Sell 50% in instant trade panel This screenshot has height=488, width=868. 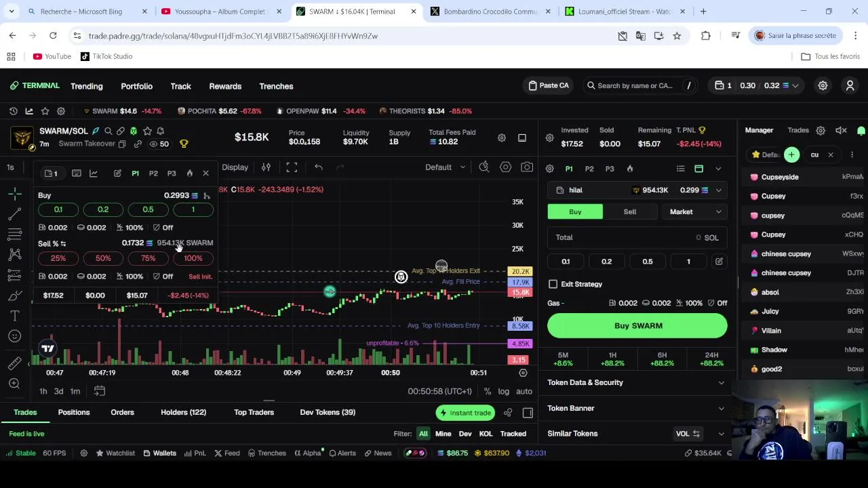coord(103,258)
